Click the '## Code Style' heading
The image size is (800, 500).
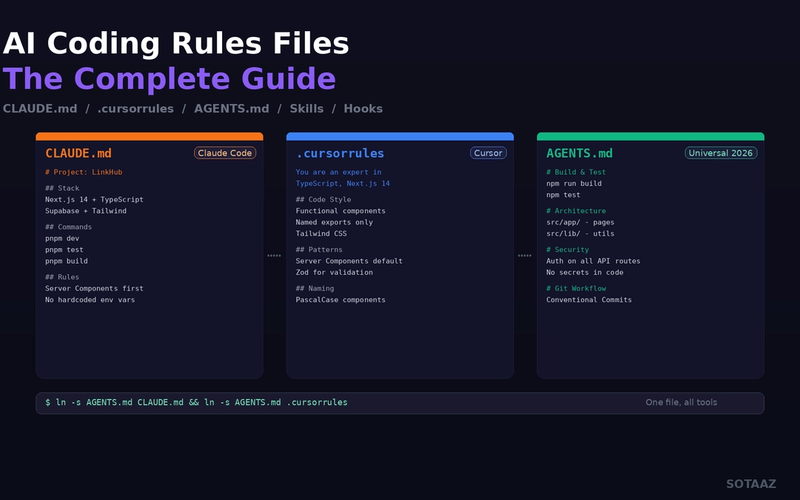[323, 199]
